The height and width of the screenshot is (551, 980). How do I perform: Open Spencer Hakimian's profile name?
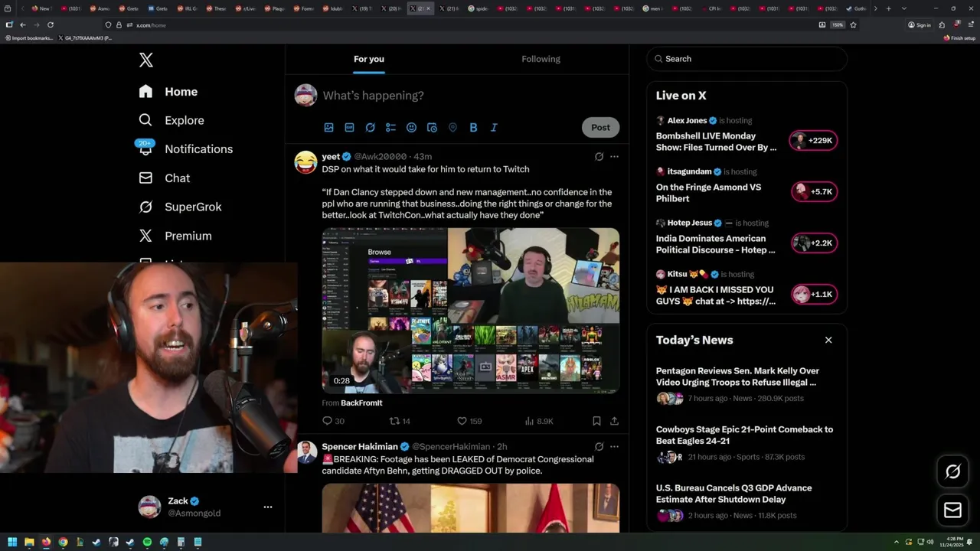[x=360, y=447]
